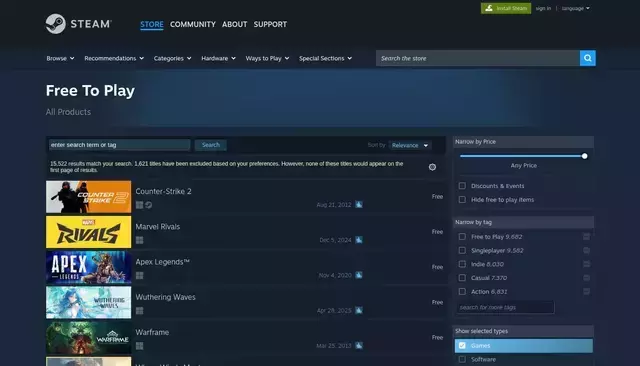Screen dimensions: 640x366
Task: Tick the Indie tag checkbox
Action: pos(462,264)
